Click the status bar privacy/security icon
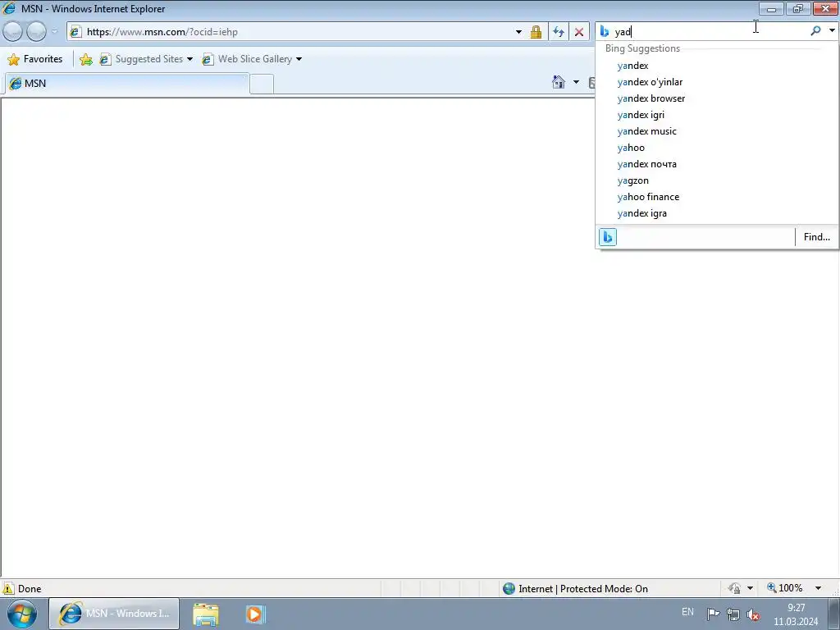 click(x=734, y=588)
